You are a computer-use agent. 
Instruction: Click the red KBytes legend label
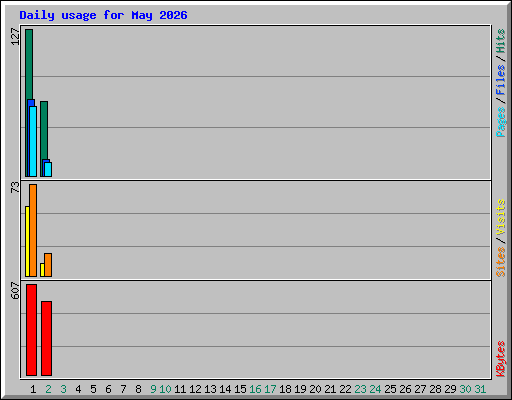[x=500, y=359]
